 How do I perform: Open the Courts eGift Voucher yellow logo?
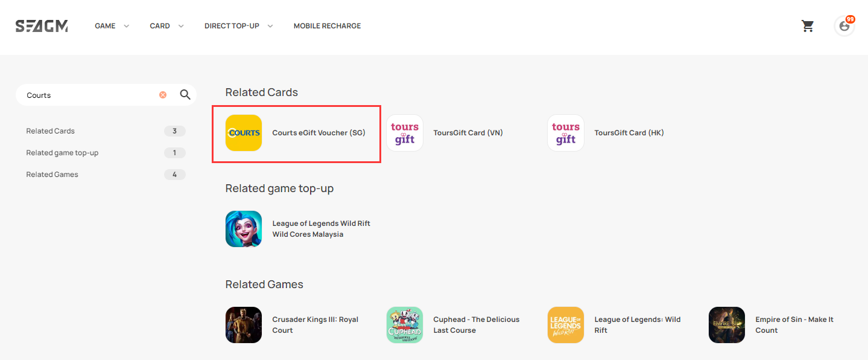tap(244, 133)
